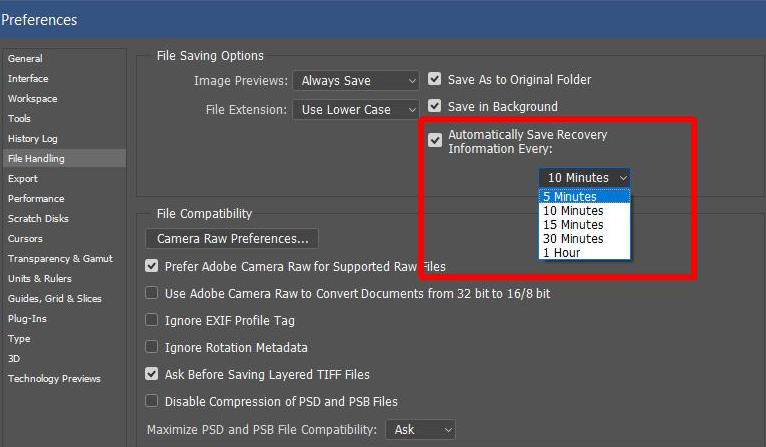Expand the Image Previews dropdown
This screenshot has height=447, width=766.
[356, 81]
